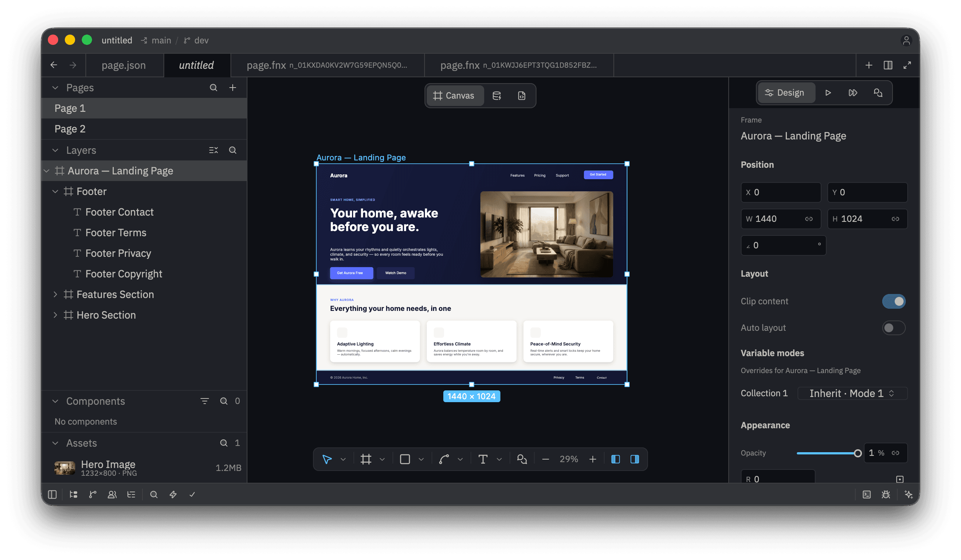The height and width of the screenshot is (560, 961).
Task: Search layers with the magnifier icon
Action: (233, 150)
